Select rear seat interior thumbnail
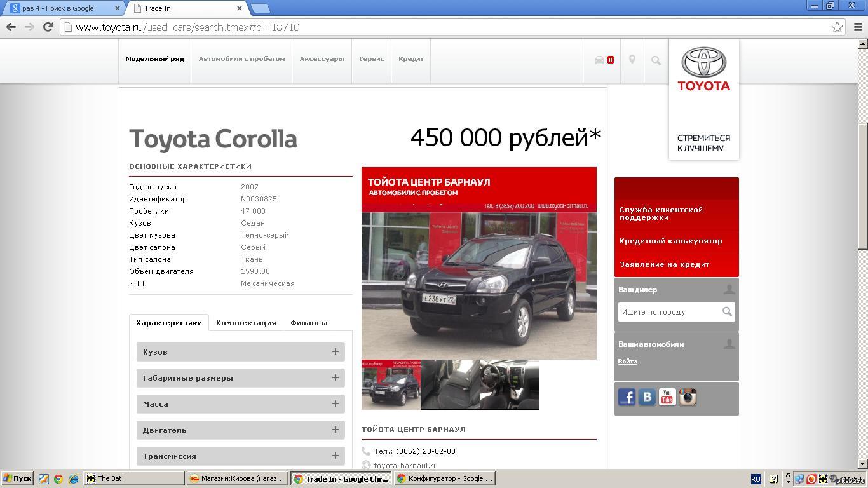The width and height of the screenshot is (868, 488). click(450, 384)
